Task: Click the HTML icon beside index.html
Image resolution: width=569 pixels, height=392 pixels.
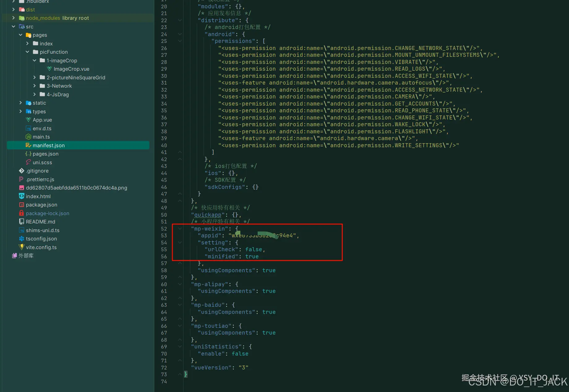Action: (22, 196)
